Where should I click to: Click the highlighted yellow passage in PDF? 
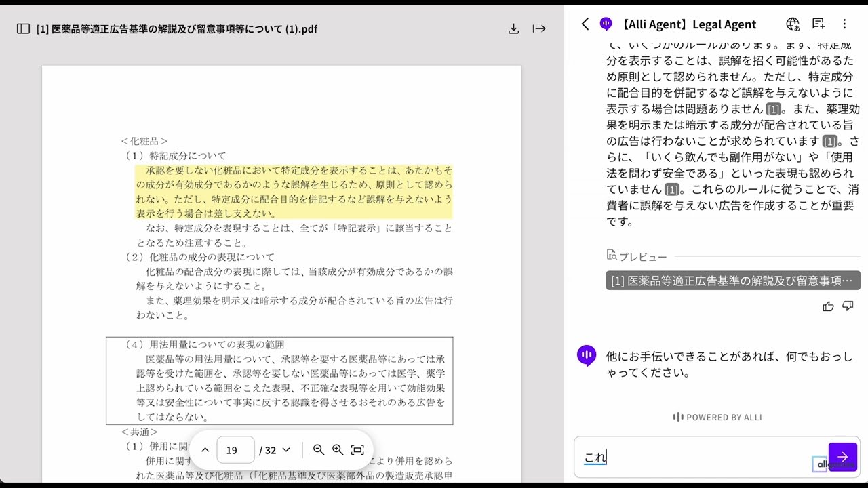point(294,192)
